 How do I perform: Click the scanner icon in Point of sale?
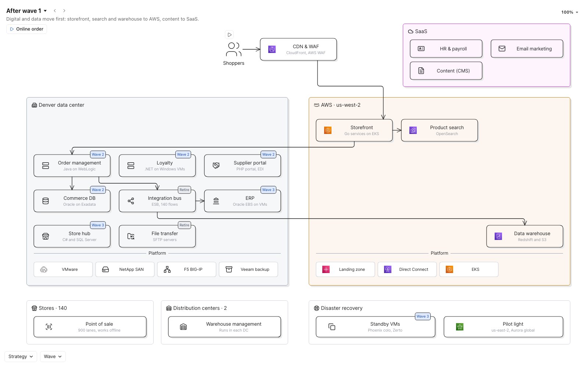[x=49, y=327]
